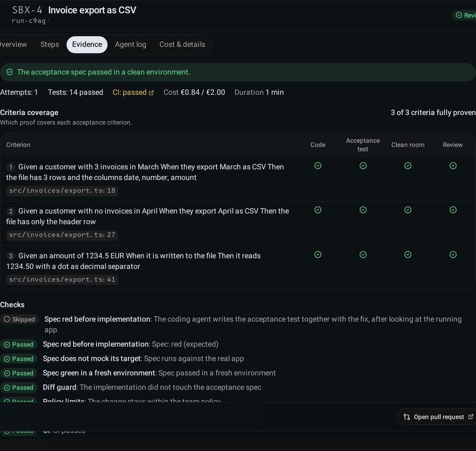Click the 'Attempts: 1' text
This screenshot has height=451, width=476.
(19, 92)
